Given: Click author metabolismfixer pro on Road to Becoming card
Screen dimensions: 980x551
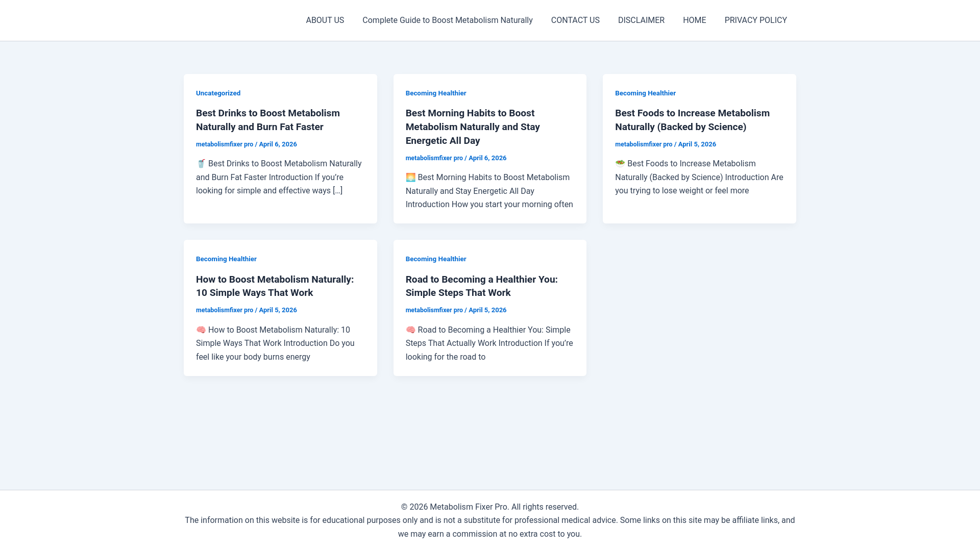Looking at the screenshot, I should [x=434, y=310].
